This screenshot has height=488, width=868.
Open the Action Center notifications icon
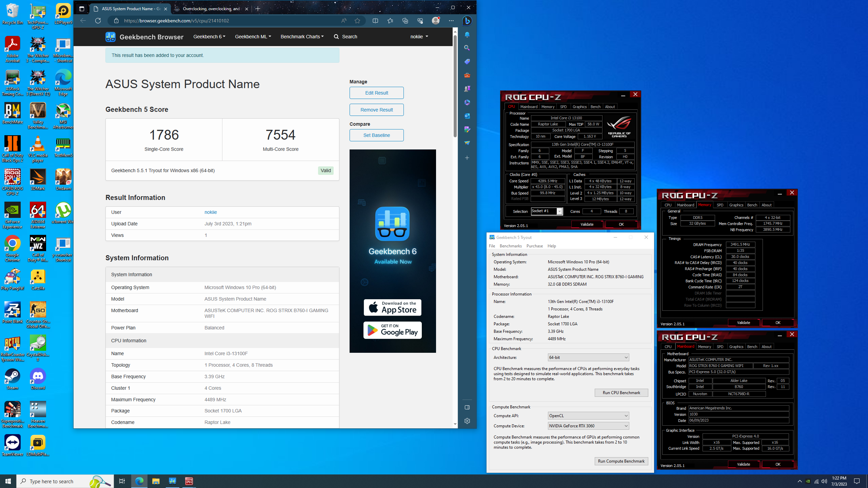pos(857,481)
